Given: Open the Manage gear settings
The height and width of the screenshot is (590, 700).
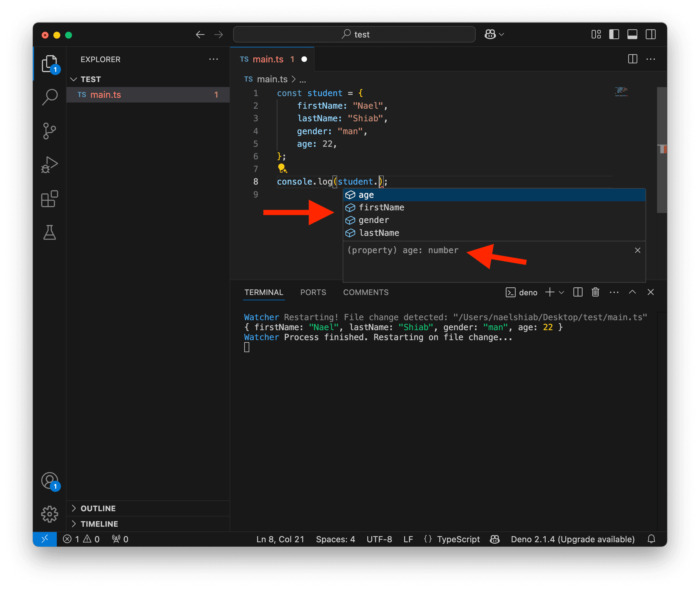Looking at the screenshot, I should point(50,514).
